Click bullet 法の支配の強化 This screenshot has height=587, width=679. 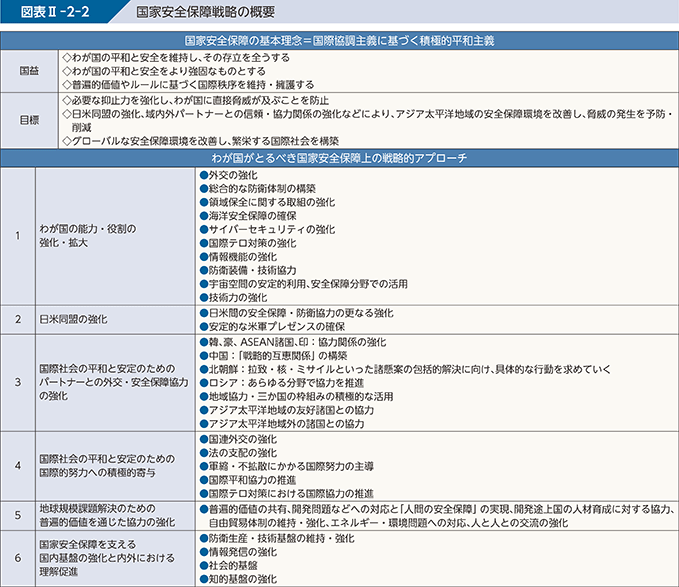click(238, 453)
